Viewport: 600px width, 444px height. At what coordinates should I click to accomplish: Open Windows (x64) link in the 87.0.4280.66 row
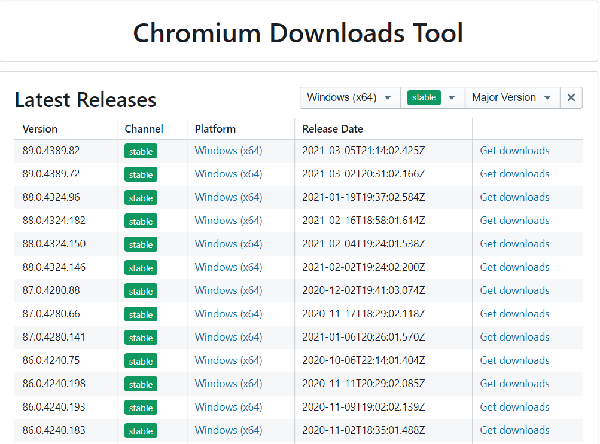228,314
